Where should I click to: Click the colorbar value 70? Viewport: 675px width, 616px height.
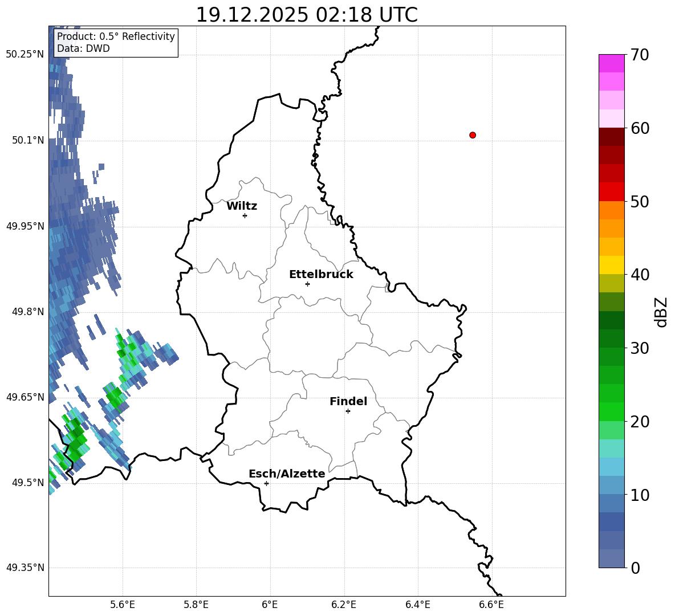tap(640, 55)
